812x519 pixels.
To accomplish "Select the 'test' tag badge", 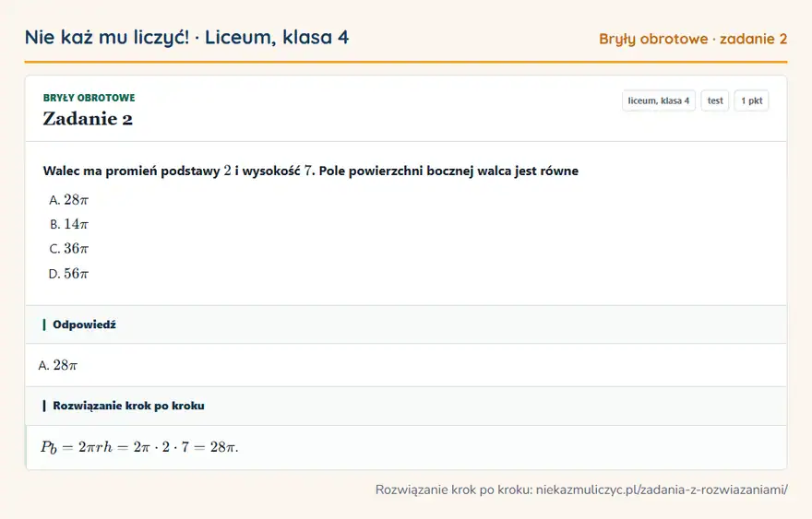I will (x=715, y=100).
